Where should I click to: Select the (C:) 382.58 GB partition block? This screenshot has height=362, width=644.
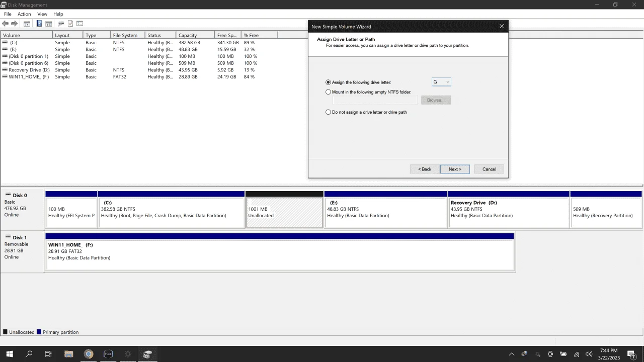coord(171,210)
